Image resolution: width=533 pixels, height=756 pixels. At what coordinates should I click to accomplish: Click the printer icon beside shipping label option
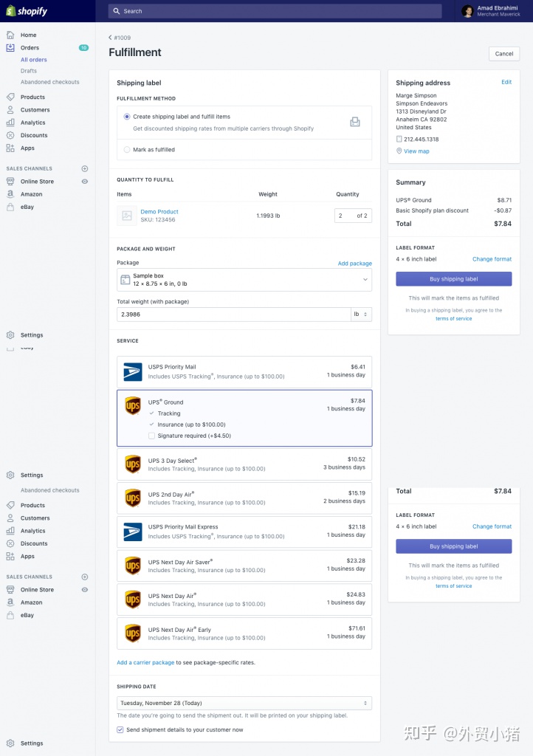coord(354,122)
